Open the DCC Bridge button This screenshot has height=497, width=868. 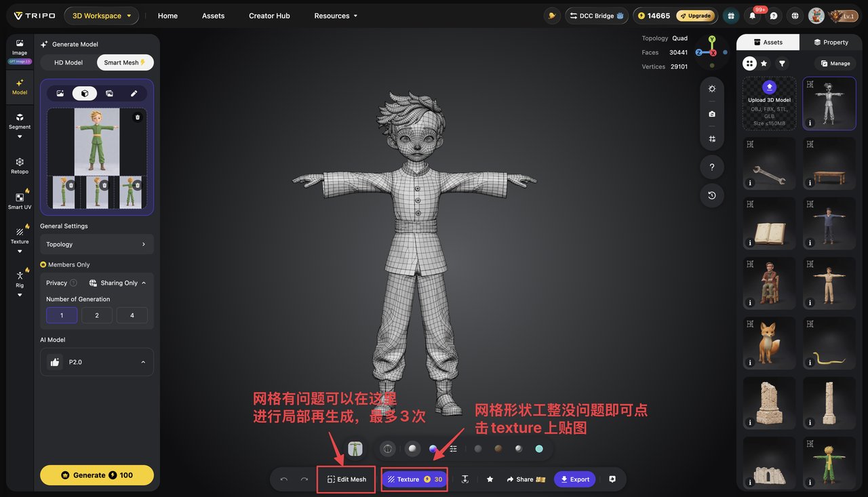pos(597,16)
